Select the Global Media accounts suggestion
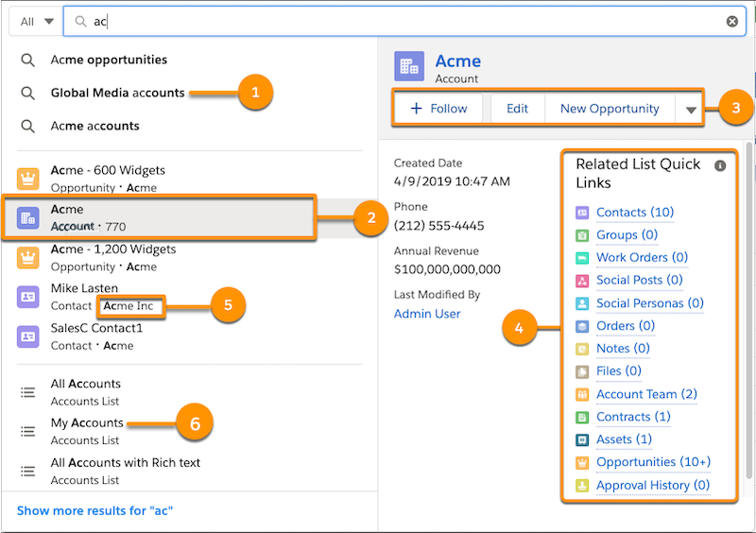 pos(117,93)
